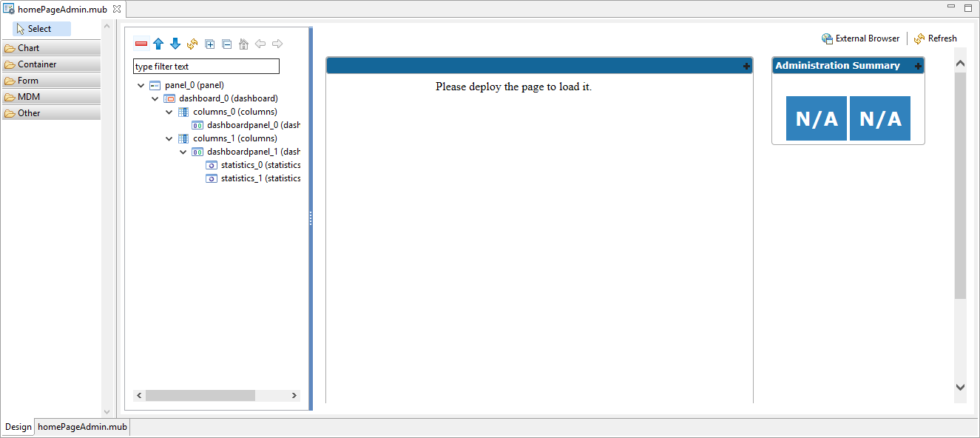Click the dashboard_0 dashboard icon
980x438 pixels.
click(x=169, y=98)
